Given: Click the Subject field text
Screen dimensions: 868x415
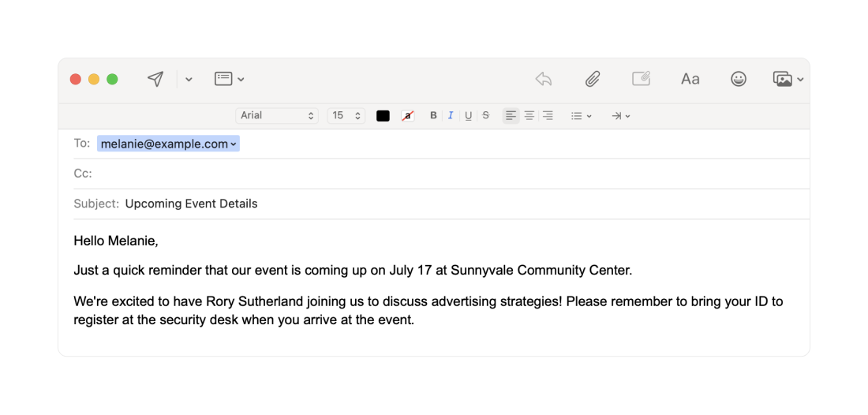Looking at the screenshot, I should pyautogui.click(x=191, y=204).
